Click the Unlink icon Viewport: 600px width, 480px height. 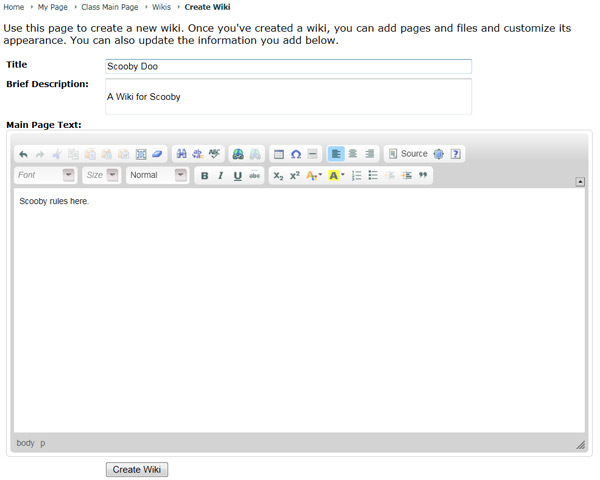click(x=255, y=154)
